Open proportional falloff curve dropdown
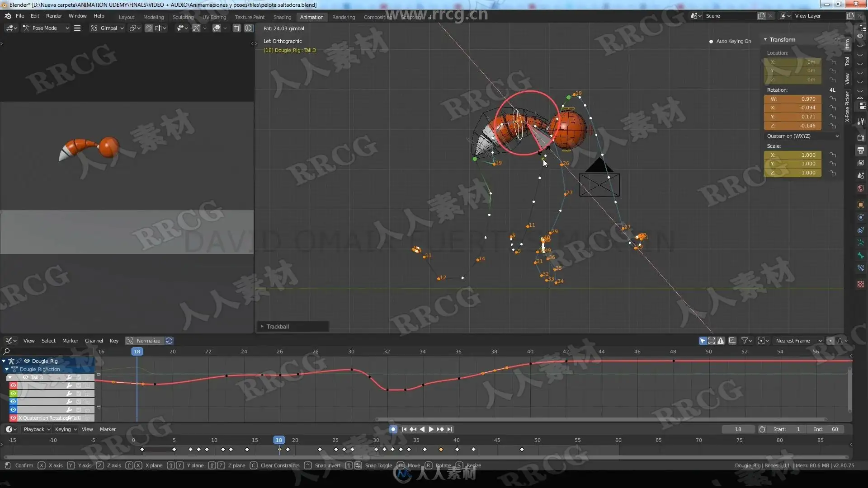This screenshot has height=488, width=868. [x=841, y=341]
